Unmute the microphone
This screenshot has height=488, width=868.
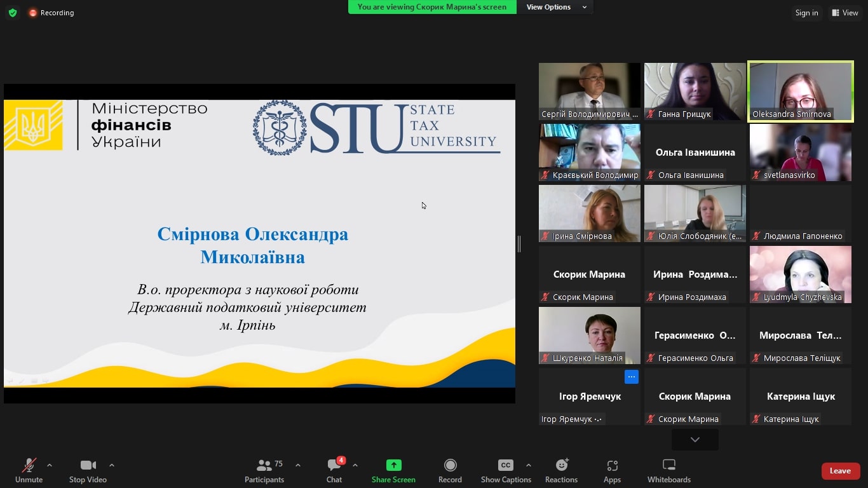pos(29,471)
